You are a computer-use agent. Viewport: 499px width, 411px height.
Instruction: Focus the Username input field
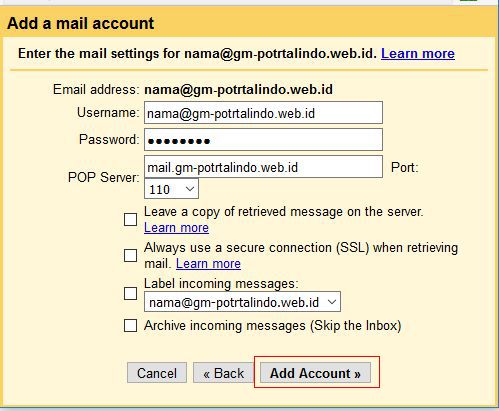(263, 113)
